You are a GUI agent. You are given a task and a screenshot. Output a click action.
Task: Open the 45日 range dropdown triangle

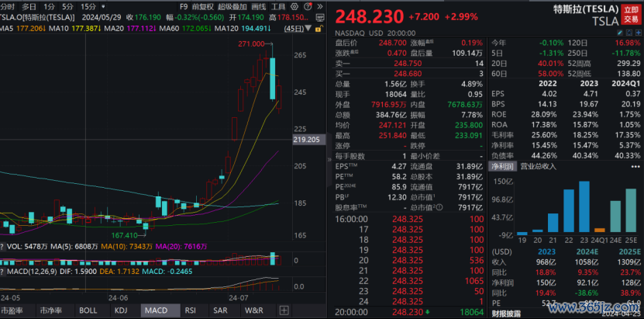(x=308, y=28)
